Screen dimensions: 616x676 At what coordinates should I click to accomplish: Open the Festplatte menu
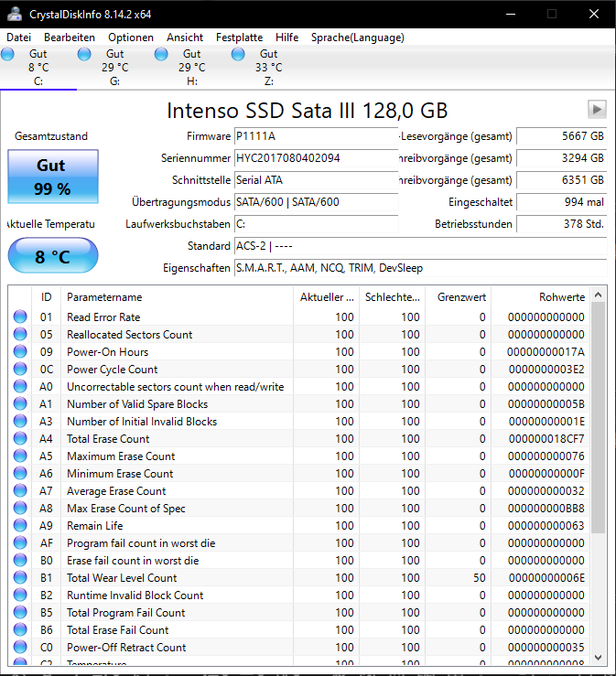pos(239,38)
